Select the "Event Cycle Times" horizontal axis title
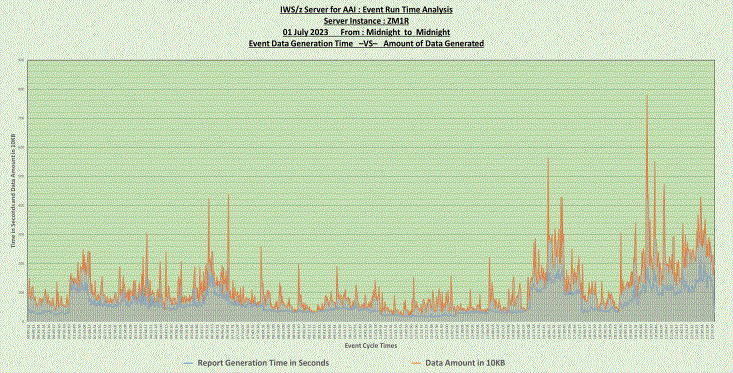The height and width of the screenshot is (373, 733). coord(371,346)
